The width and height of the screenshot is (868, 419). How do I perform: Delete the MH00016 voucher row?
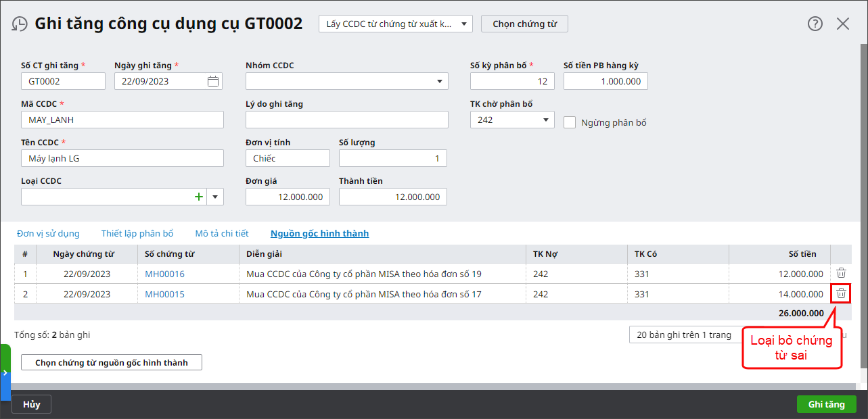click(841, 273)
